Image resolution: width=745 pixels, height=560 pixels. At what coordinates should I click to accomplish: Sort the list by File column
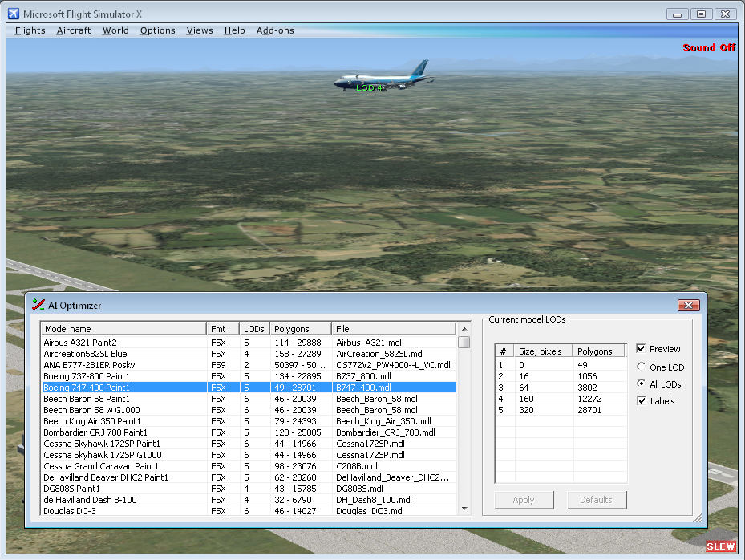[x=394, y=328]
